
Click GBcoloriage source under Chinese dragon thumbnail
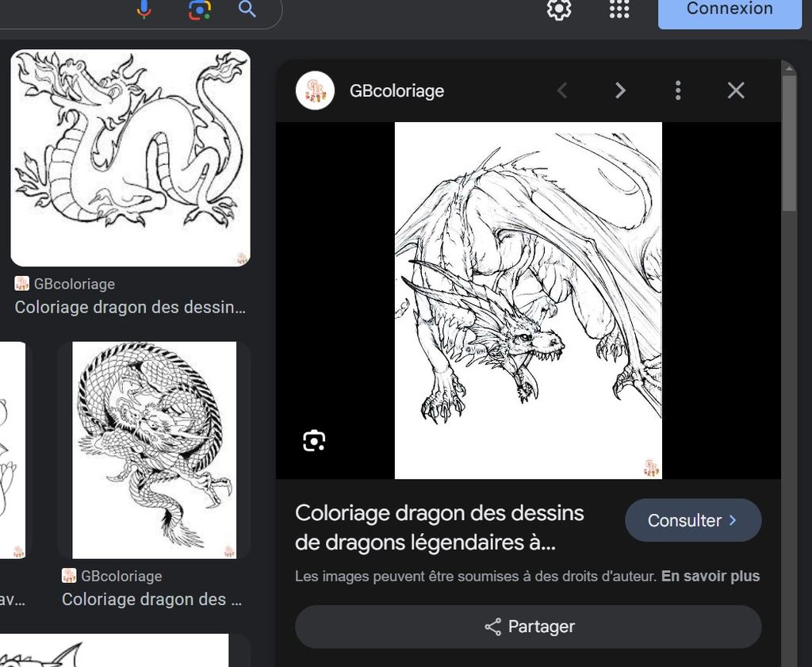tap(74, 284)
